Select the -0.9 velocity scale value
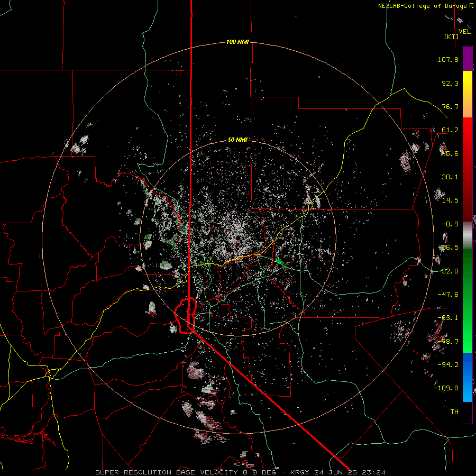The width and height of the screenshot is (476, 476). (x=450, y=224)
